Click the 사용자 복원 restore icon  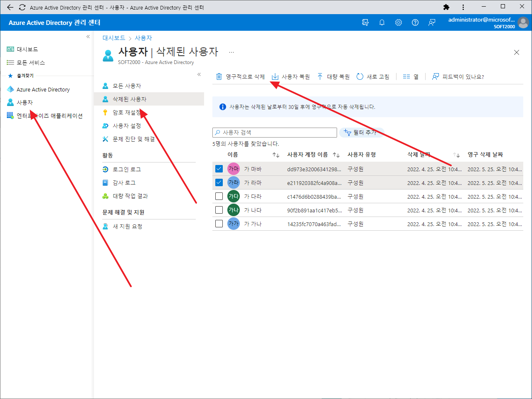coord(275,76)
